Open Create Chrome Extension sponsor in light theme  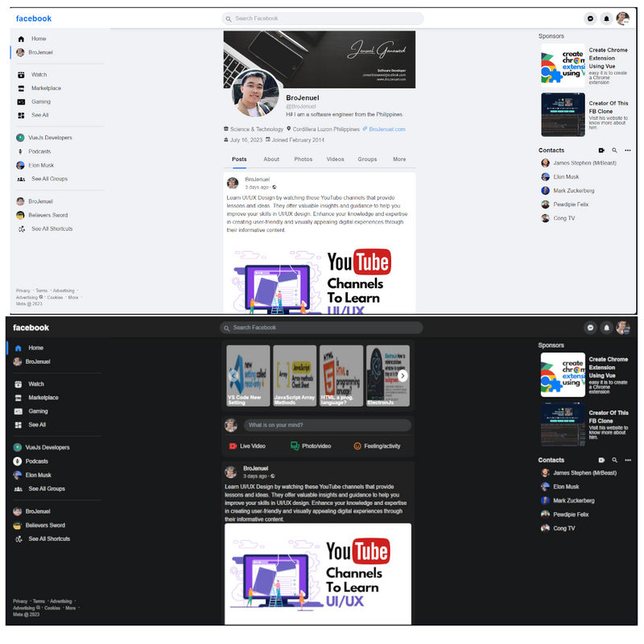pos(585,66)
